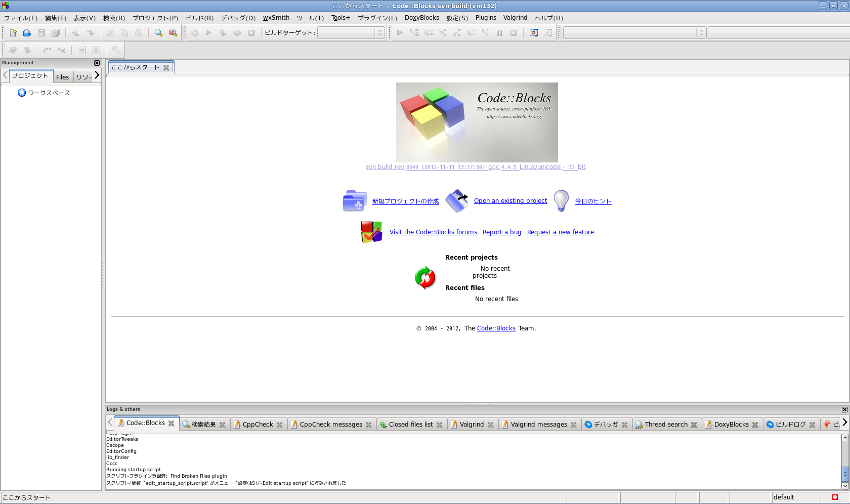Click Request a new feature link
The width and height of the screenshot is (850, 504).
(x=561, y=232)
